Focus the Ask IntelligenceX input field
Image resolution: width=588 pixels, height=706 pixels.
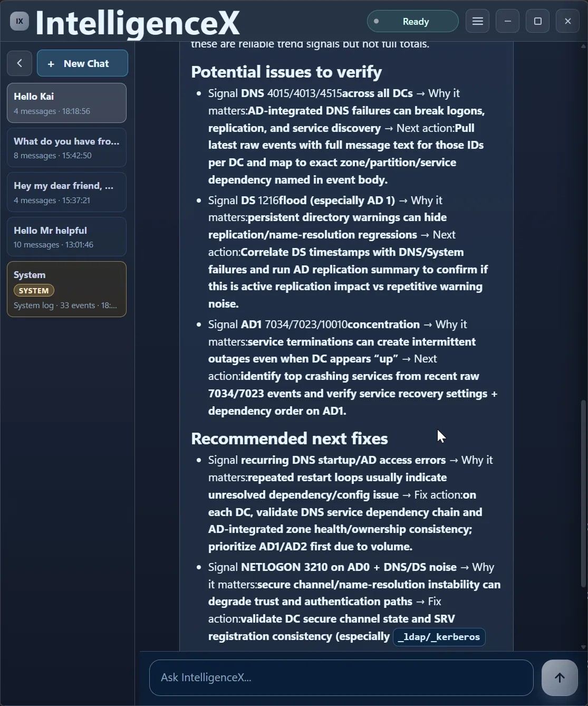(341, 678)
